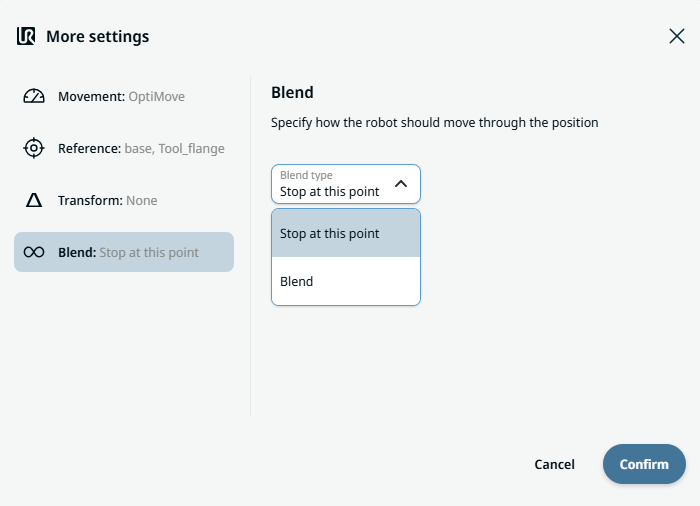
Task: Collapse the dropdown using the chevron arrow
Action: tap(401, 184)
